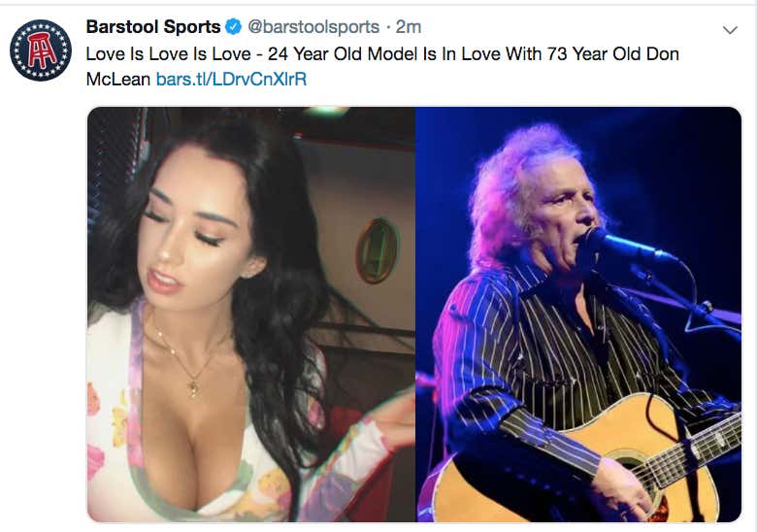This screenshot has height=532, width=757.
Task: Click the gold necklace pendant in the left photo
Action: (x=193, y=387)
